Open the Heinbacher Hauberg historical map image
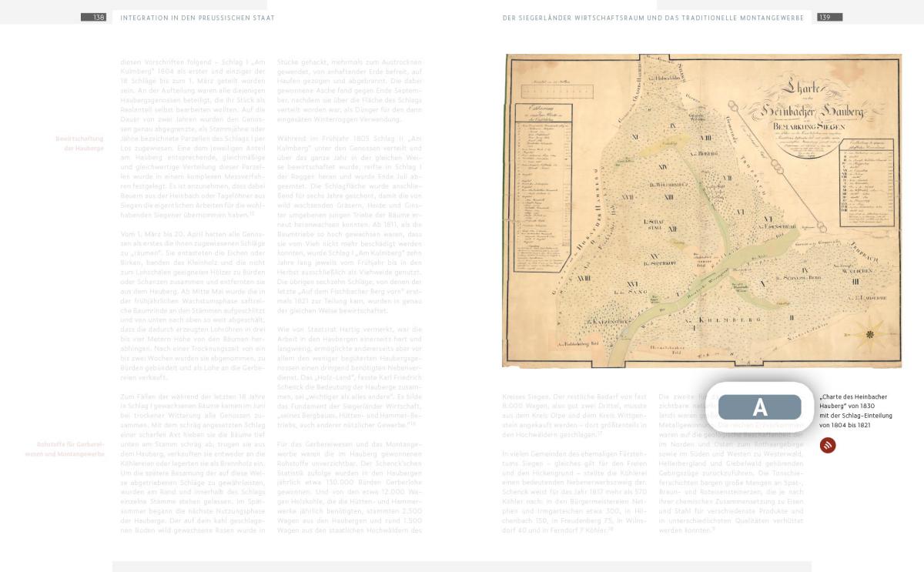 [701, 211]
